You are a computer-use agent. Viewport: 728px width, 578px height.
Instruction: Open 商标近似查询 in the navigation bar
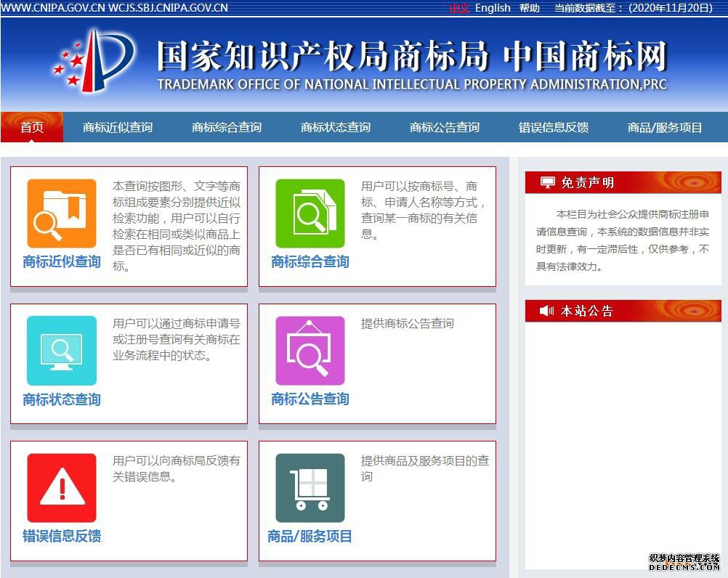pos(118,127)
